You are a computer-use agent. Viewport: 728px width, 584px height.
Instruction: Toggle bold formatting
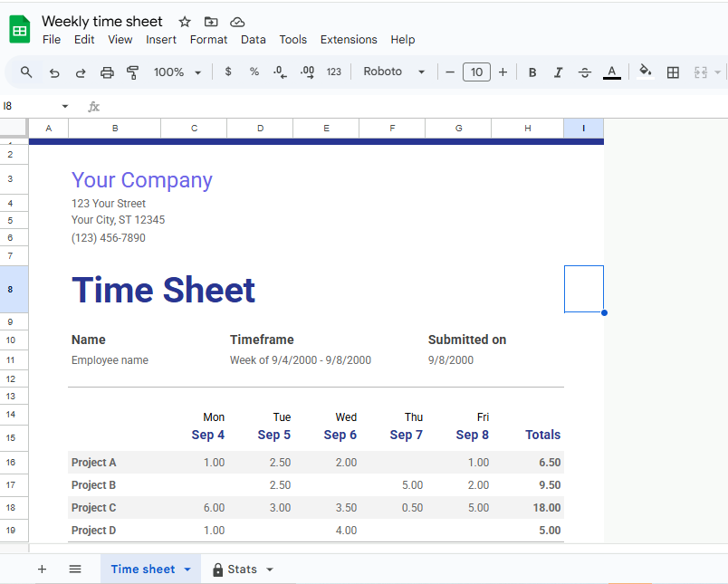532,72
